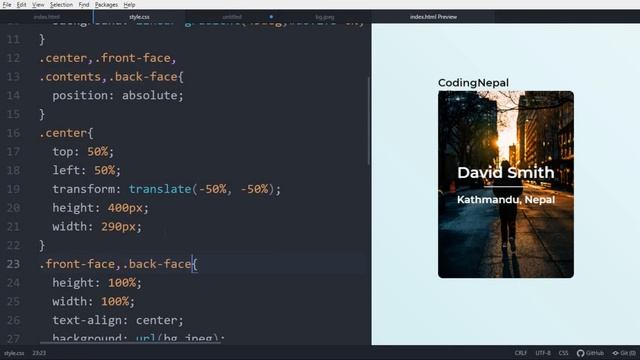The height and width of the screenshot is (360, 640).
Task: Click the 'width: 100%;' code line
Action: (93, 302)
